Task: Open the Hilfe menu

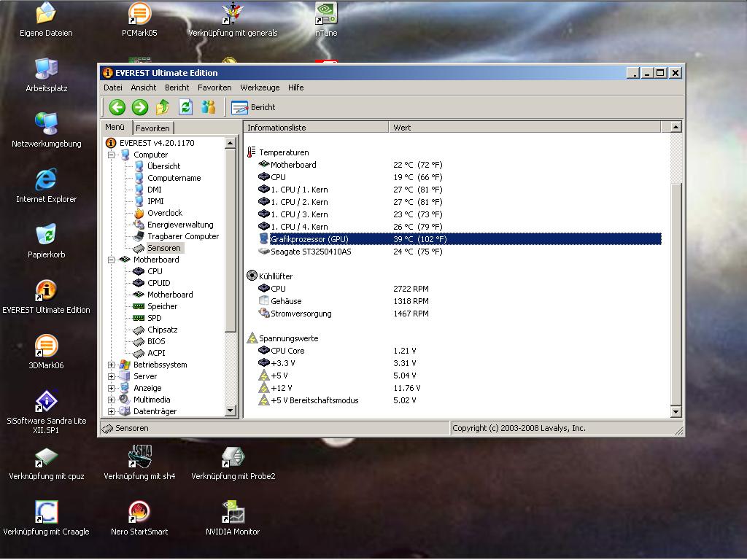Action: click(295, 87)
